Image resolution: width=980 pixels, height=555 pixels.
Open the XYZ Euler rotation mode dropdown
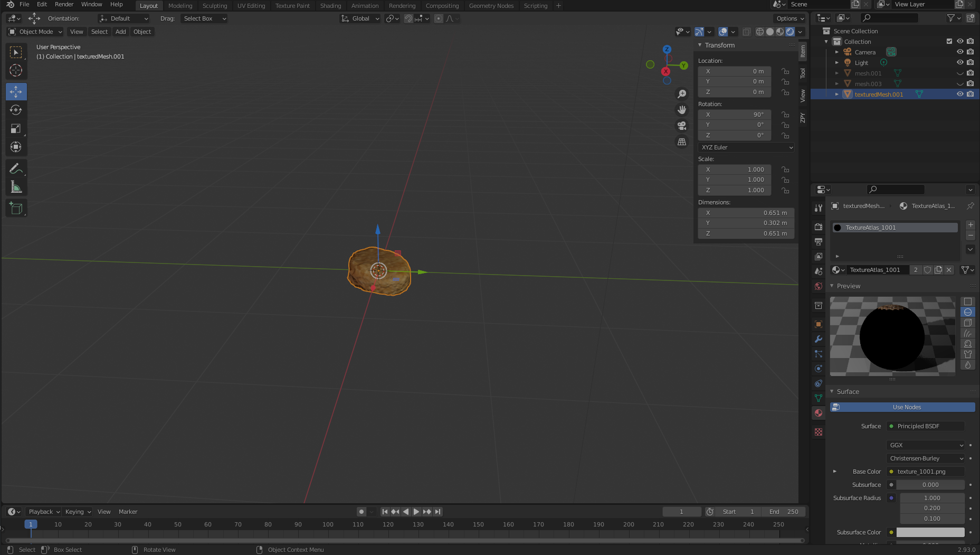pos(746,147)
